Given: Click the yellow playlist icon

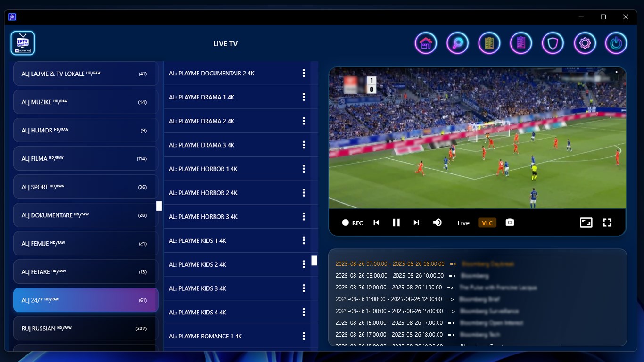Looking at the screenshot, I should click(x=489, y=42).
